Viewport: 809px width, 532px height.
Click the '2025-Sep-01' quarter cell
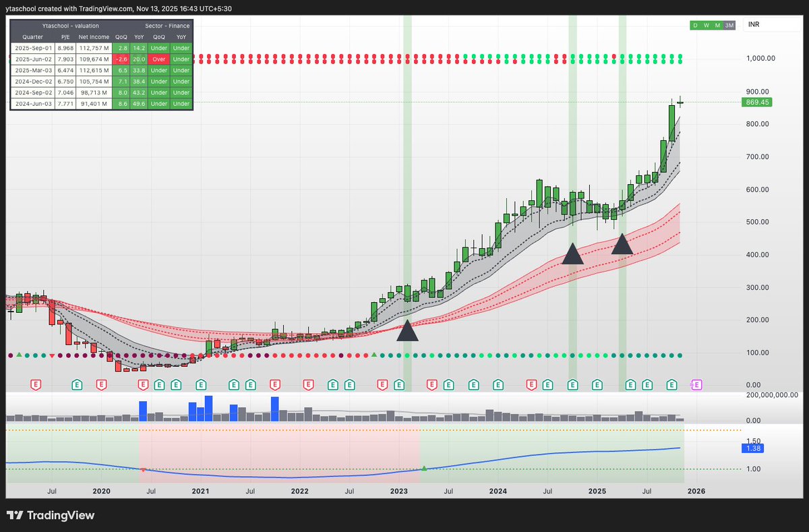pyautogui.click(x=32, y=49)
